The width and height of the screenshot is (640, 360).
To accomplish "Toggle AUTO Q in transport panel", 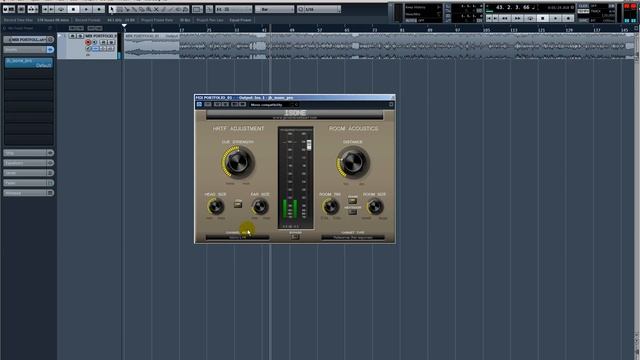I will tap(411, 20).
